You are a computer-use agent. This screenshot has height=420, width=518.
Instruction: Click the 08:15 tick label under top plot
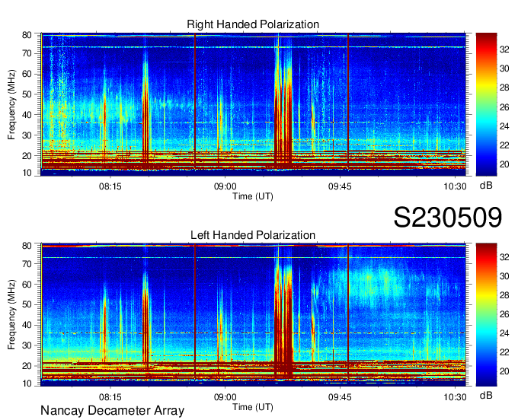point(110,186)
